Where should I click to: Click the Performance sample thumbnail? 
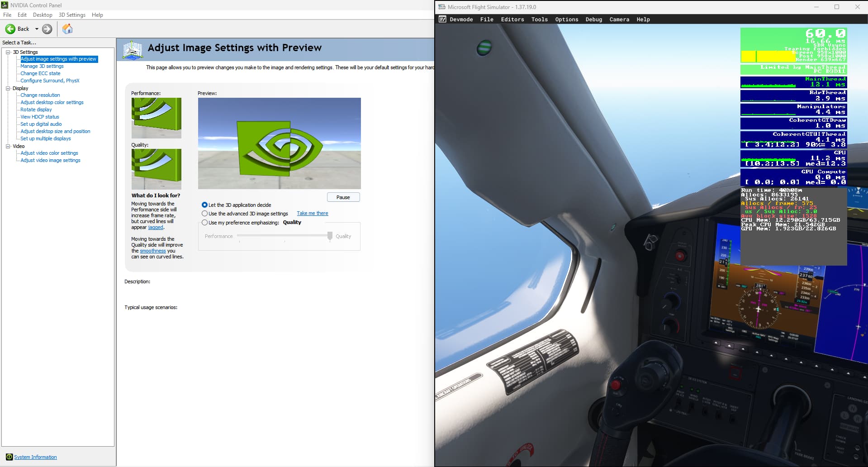[x=156, y=118]
